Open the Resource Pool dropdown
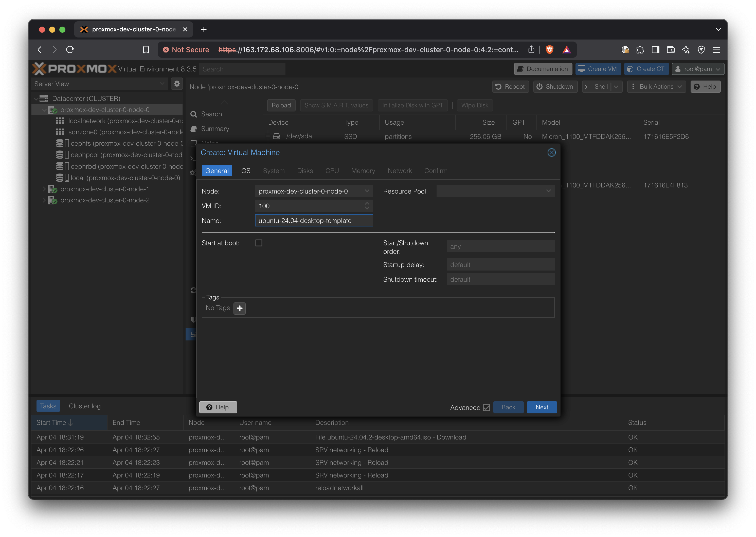 pyautogui.click(x=548, y=191)
